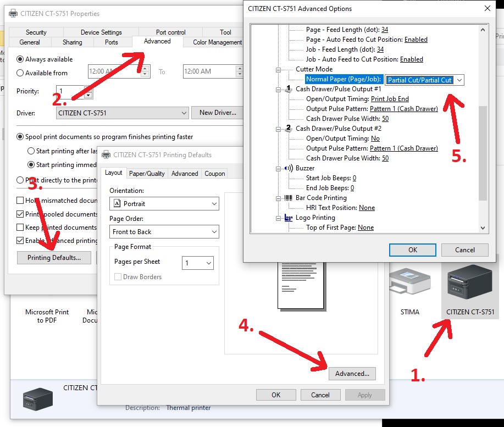Select Always available radio button

pyautogui.click(x=20, y=59)
